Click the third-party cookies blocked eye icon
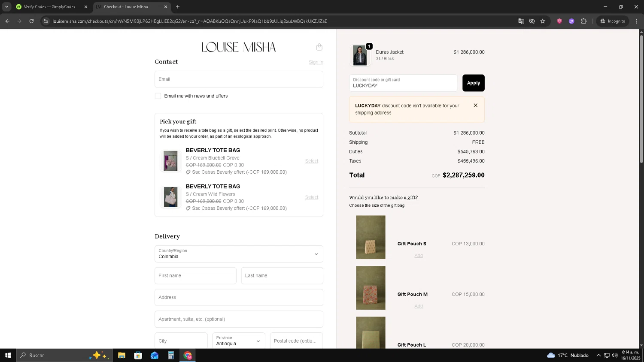Image resolution: width=644 pixels, height=362 pixels. [x=532, y=21]
